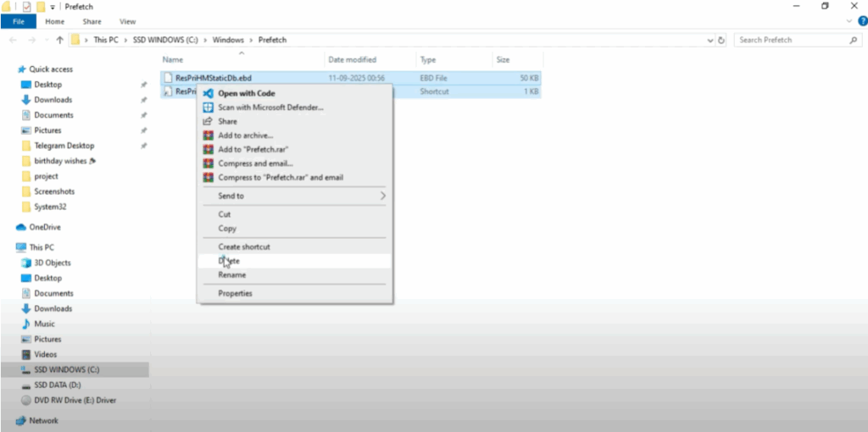
Task: Click the Up one level arrow icon
Action: click(x=59, y=40)
